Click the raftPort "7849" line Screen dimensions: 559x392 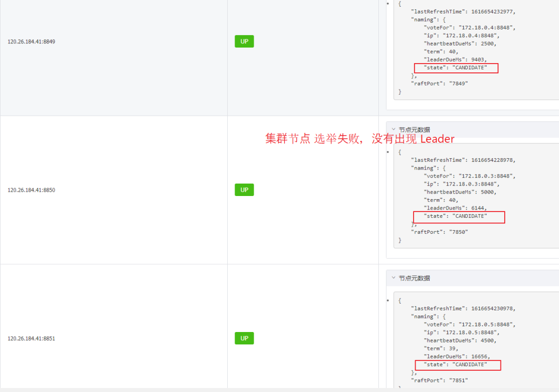tap(439, 84)
